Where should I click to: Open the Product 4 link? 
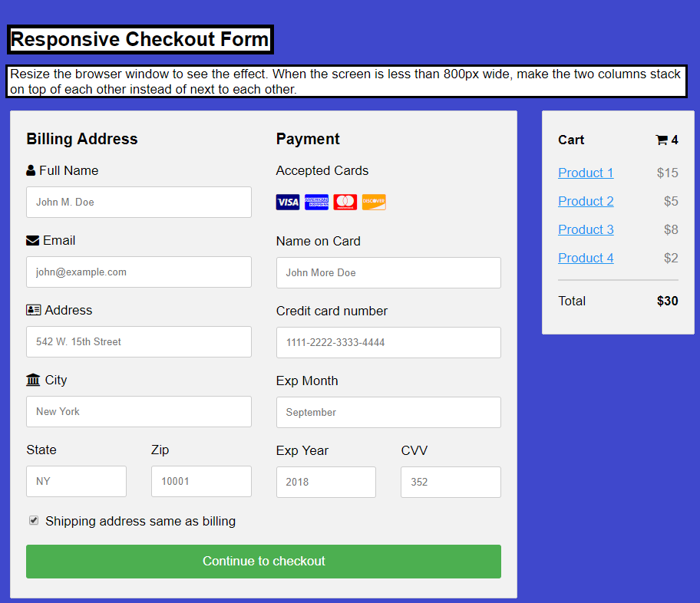pyautogui.click(x=586, y=258)
